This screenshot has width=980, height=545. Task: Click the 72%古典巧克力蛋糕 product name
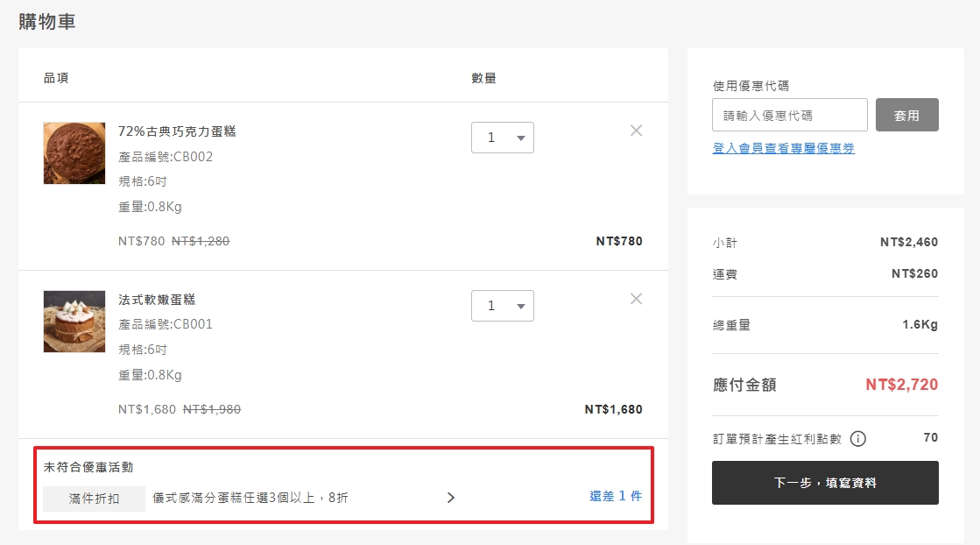tap(177, 131)
